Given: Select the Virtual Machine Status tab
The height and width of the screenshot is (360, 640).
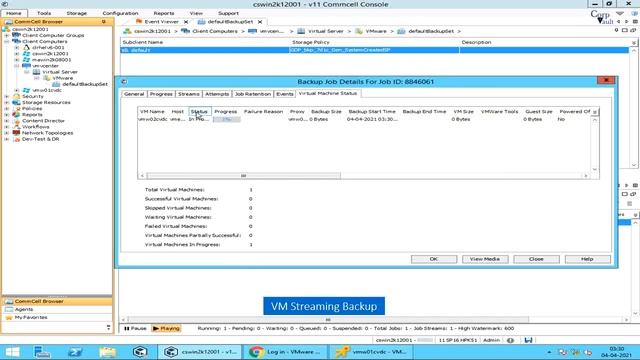Looking at the screenshot, I should coord(328,93).
